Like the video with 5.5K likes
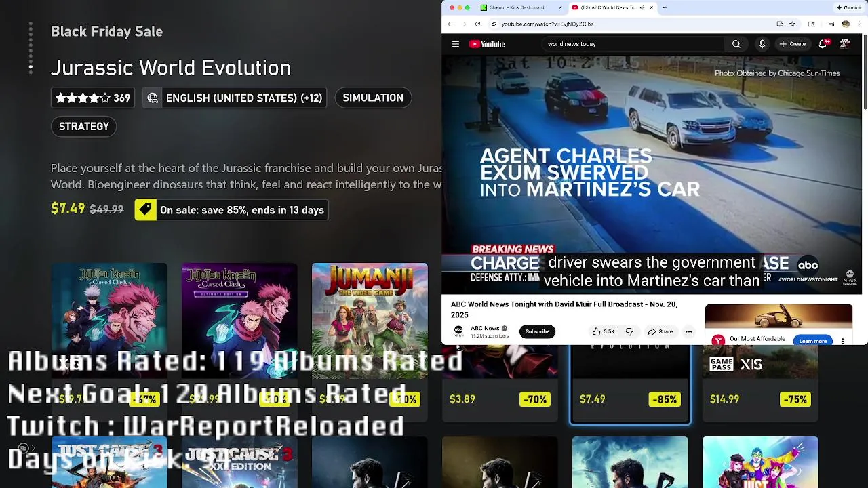868x488 pixels. (x=604, y=331)
